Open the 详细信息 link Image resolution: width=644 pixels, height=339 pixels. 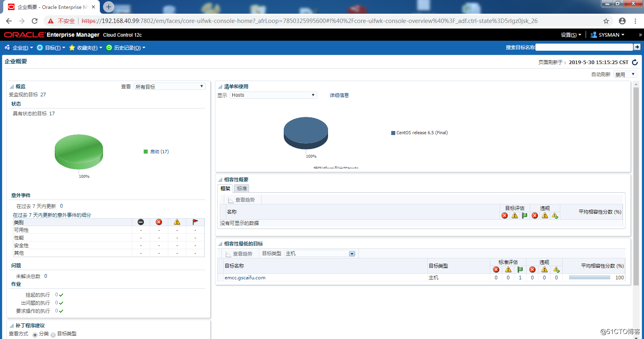tap(339, 96)
